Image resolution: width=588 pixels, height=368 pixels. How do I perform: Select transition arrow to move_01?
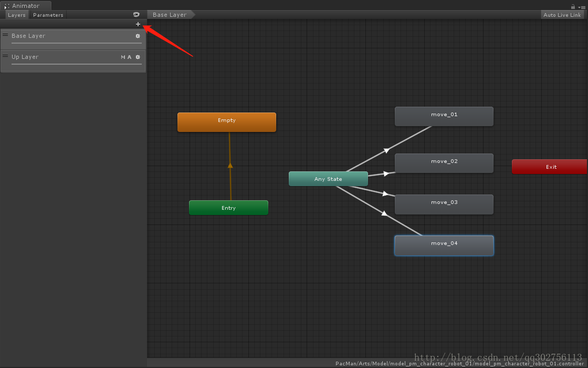(386, 150)
